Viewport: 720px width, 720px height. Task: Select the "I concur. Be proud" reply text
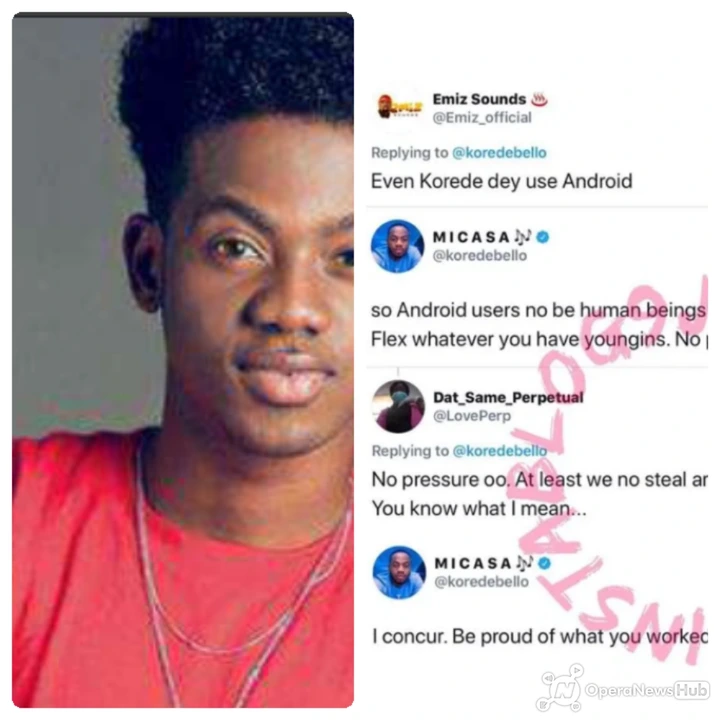click(540, 636)
